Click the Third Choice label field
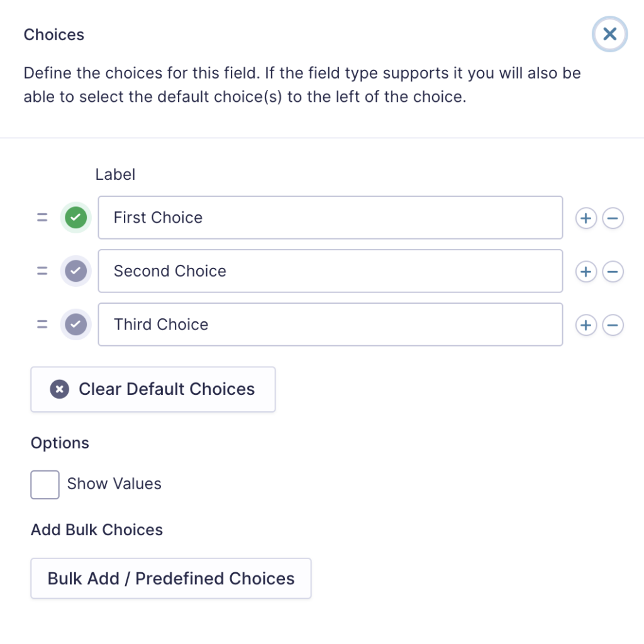 pyautogui.click(x=330, y=324)
